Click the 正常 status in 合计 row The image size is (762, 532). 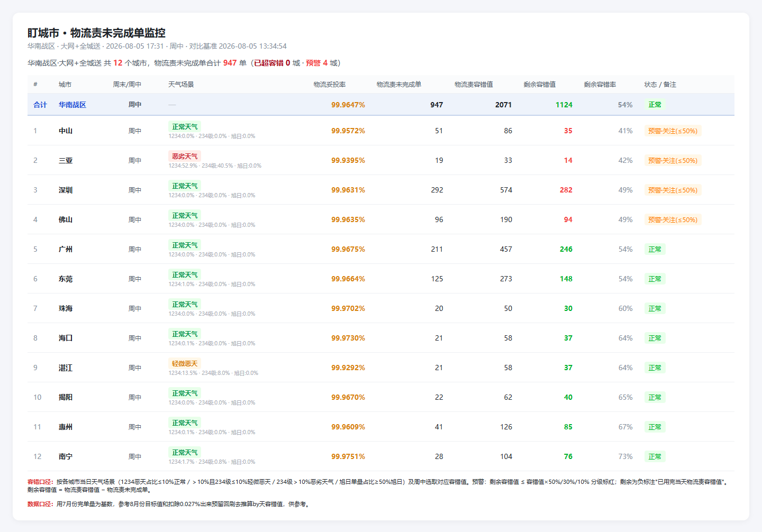coord(655,105)
